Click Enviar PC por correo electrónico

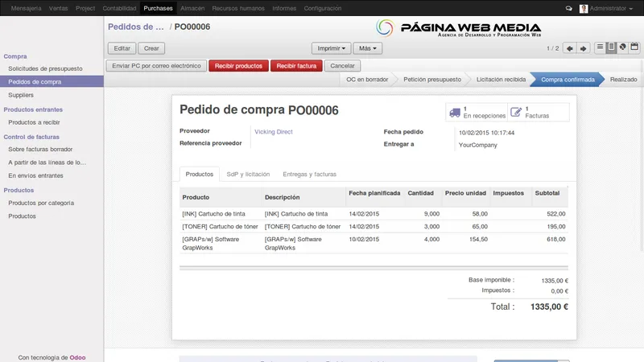pos(156,66)
